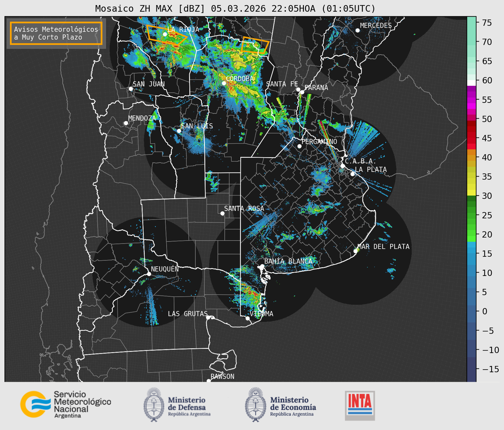Click the PERGAMINO city marker dot
The width and height of the screenshot is (504, 430).
click(299, 146)
